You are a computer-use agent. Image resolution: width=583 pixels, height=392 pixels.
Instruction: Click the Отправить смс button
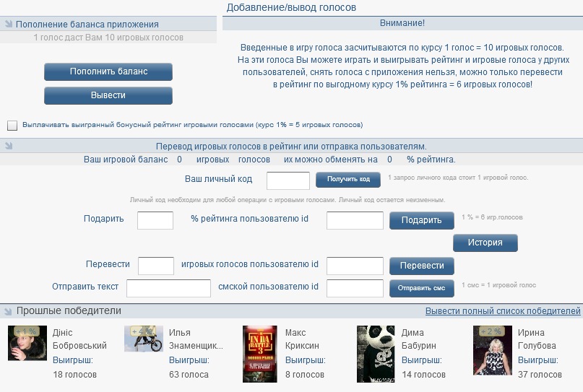[422, 288]
